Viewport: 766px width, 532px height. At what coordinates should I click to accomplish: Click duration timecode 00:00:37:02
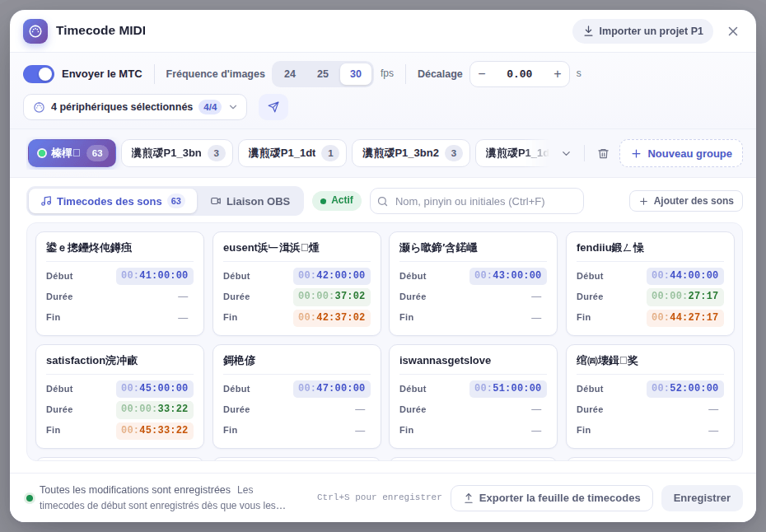pyautogui.click(x=332, y=296)
